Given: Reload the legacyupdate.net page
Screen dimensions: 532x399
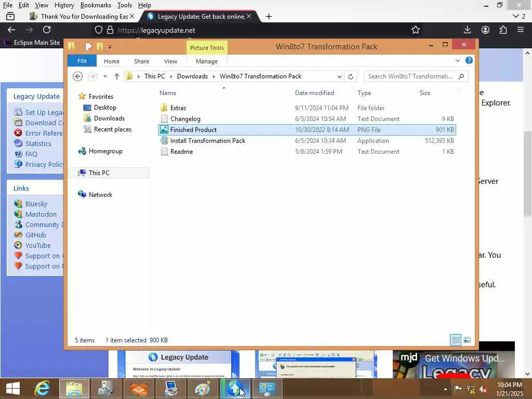Looking at the screenshot, I should coord(47,30).
